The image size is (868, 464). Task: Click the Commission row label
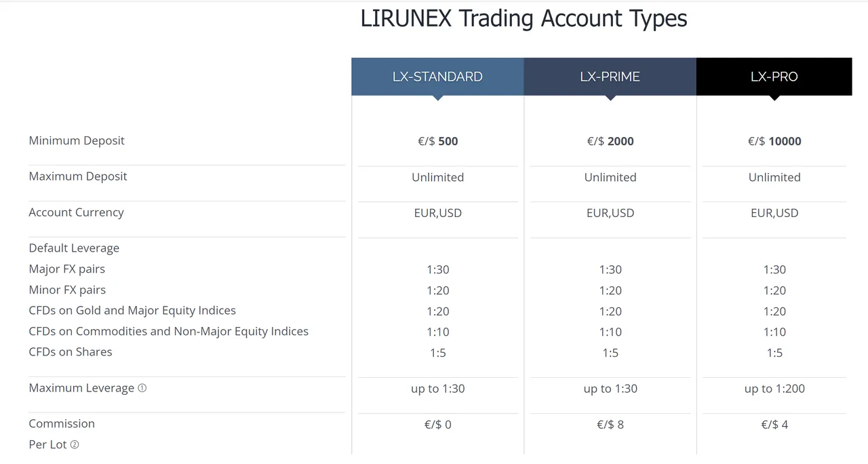click(x=62, y=423)
